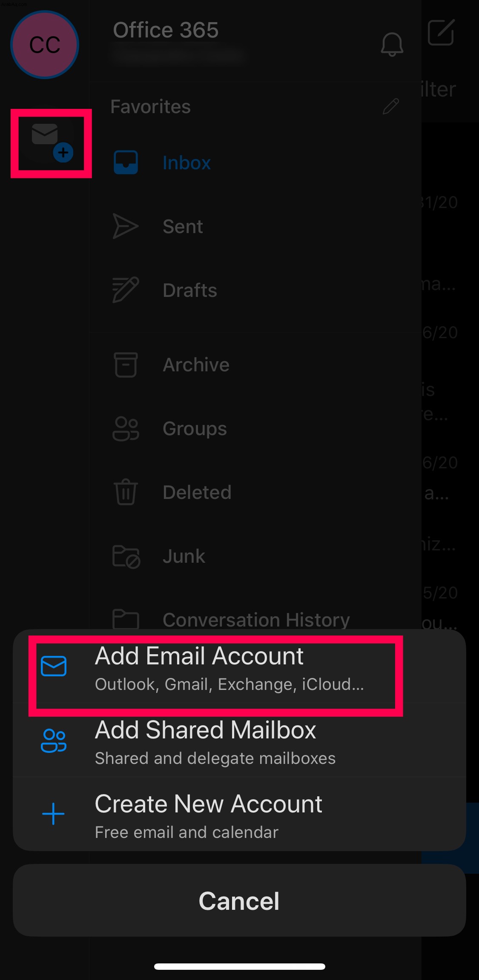
Task: Tap the plus icon beside Create New Account
Action: 53,814
